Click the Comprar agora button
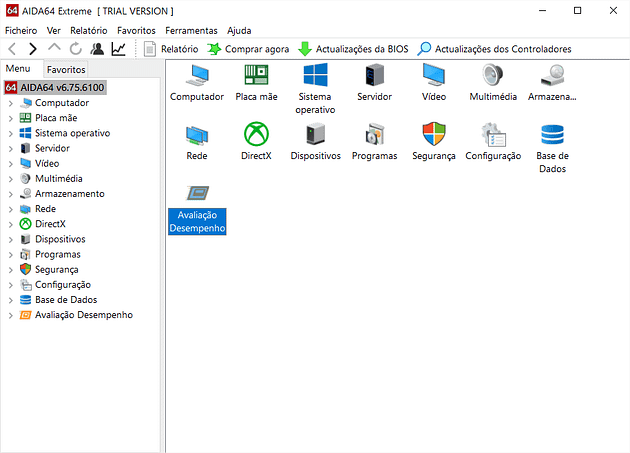630x453 pixels. (248, 48)
